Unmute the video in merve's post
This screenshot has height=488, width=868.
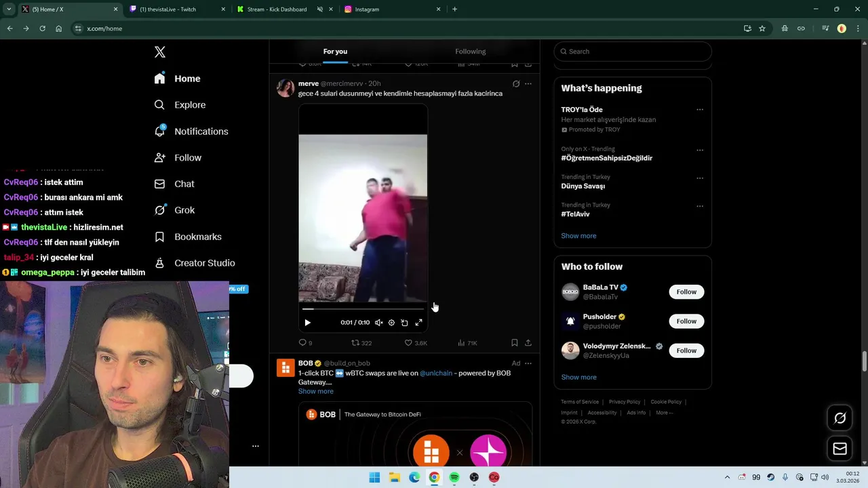pyautogui.click(x=378, y=323)
